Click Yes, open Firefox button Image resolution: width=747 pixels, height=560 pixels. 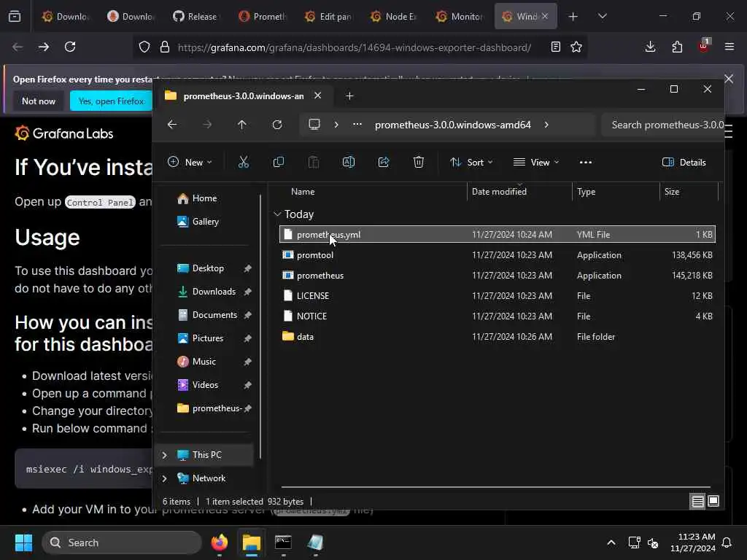coord(111,101)
